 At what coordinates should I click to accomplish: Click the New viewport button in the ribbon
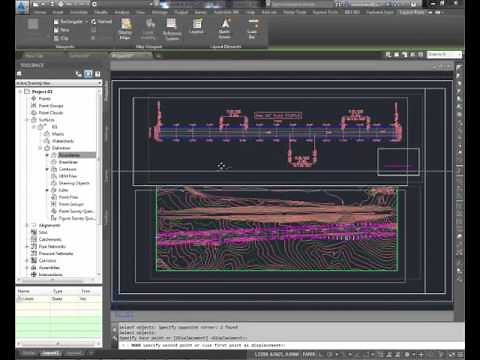point(62,30)
